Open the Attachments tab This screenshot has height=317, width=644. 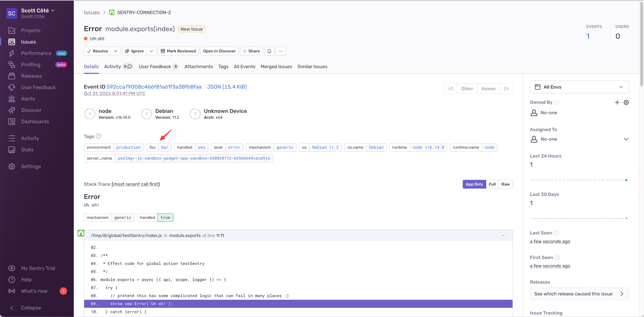pyautogui.click(x=199, y=67)
